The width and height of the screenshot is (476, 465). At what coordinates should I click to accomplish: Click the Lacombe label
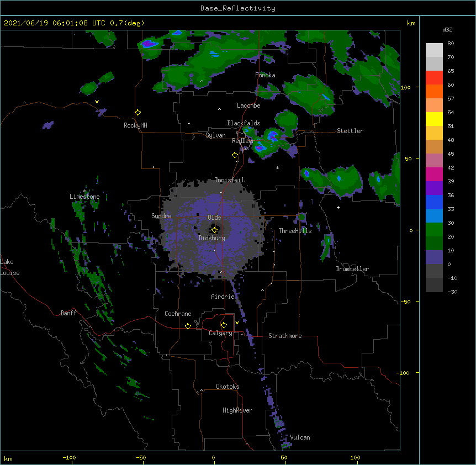pyautogui.click(x=248, y=105)
